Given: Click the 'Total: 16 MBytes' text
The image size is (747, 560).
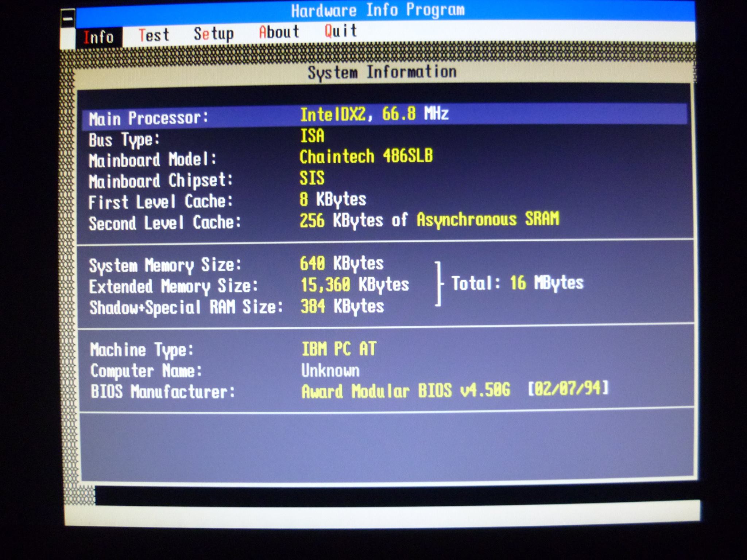Looking at the screenshot, I should point(517,283).
